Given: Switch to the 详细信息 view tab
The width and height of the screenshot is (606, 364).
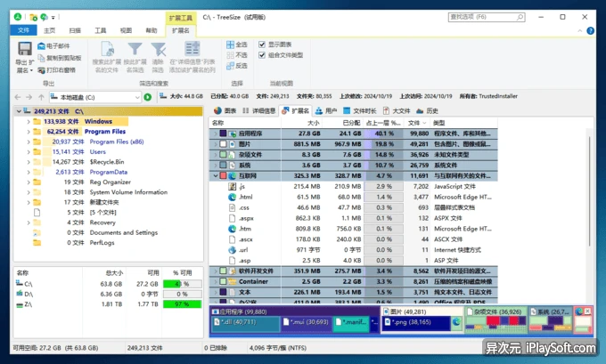Looking at the screenshot, I should 259,110.
